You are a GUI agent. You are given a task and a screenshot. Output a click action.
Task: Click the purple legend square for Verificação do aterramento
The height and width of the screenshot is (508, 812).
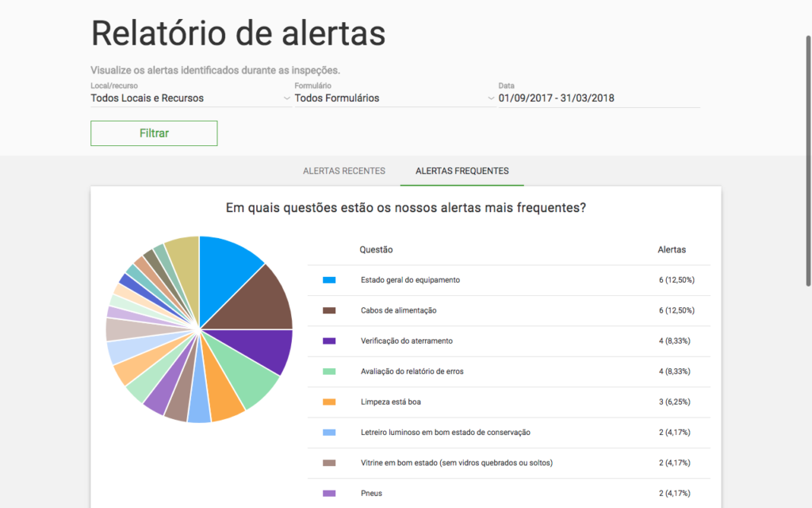(x=329, y=341)
